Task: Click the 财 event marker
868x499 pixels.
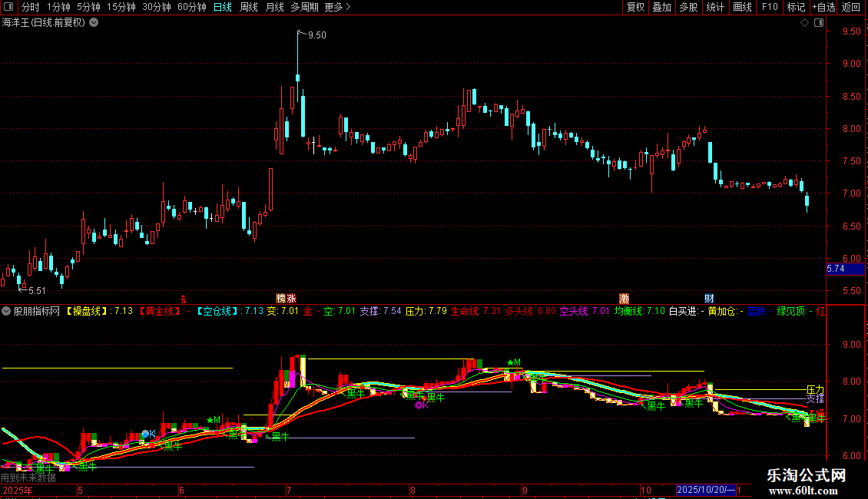Action: coord(709,299)
